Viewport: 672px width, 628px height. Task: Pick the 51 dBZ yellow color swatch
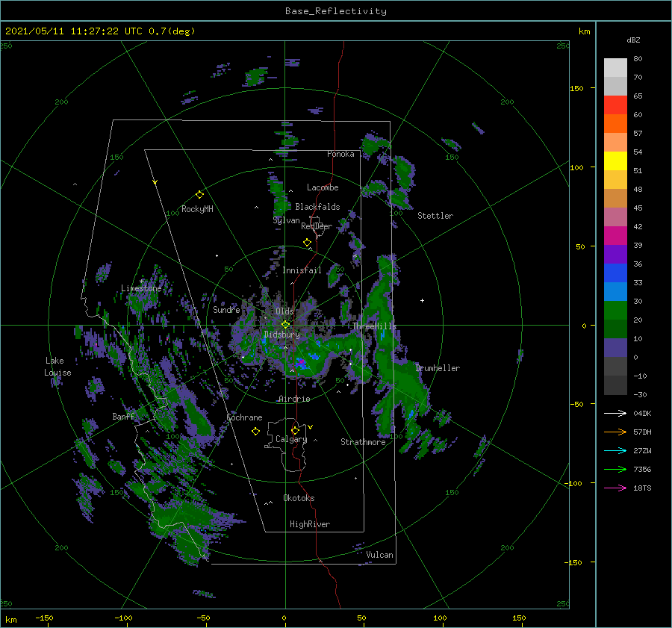(x=615, y=161)
